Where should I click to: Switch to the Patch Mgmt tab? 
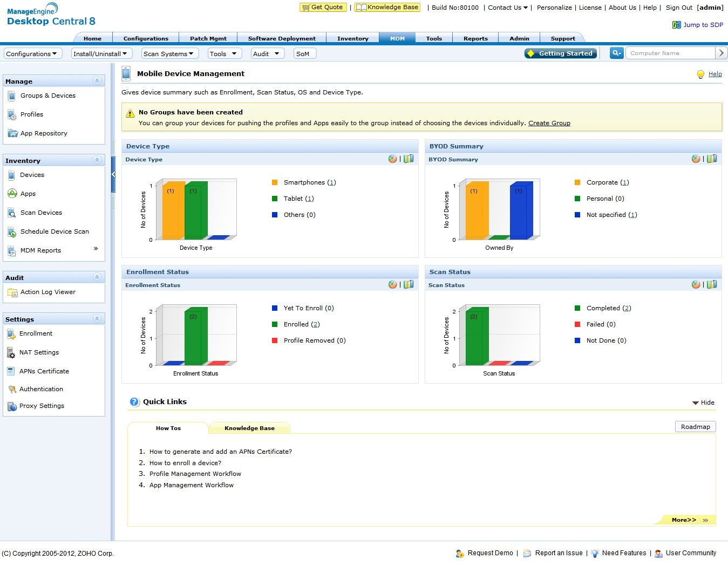coord(208,38)
